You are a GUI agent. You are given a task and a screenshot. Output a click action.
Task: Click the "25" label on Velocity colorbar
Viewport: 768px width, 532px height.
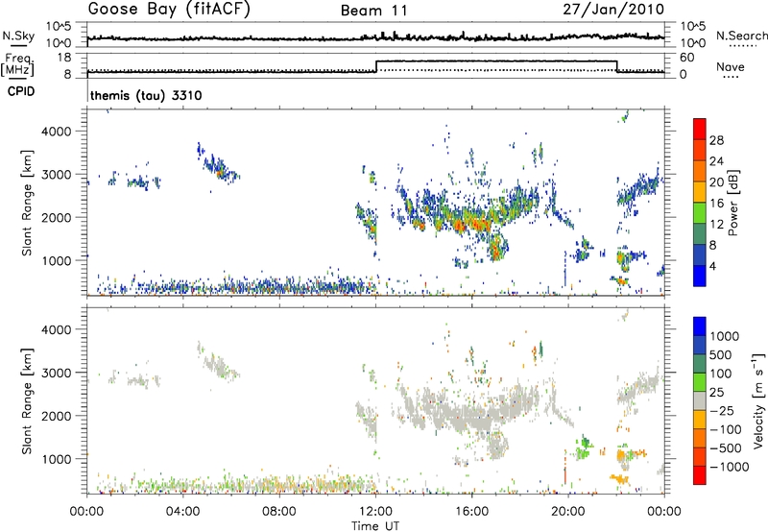(717, 393)
